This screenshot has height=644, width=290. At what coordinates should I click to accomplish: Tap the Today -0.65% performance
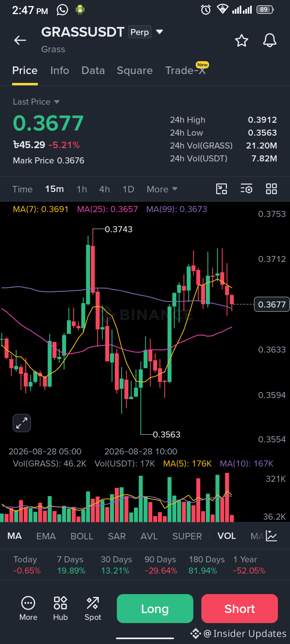coord(27,565)
